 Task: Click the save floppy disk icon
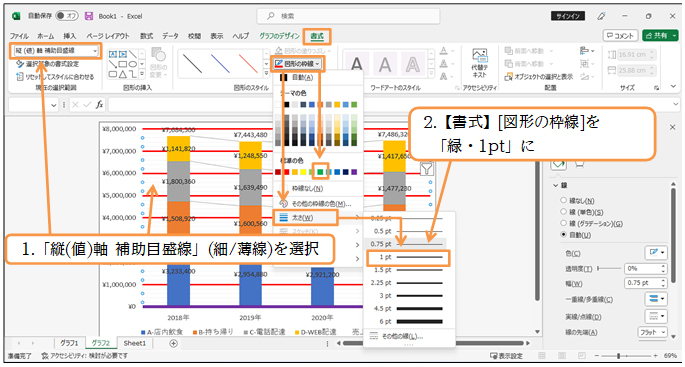[x=89, y=16]
